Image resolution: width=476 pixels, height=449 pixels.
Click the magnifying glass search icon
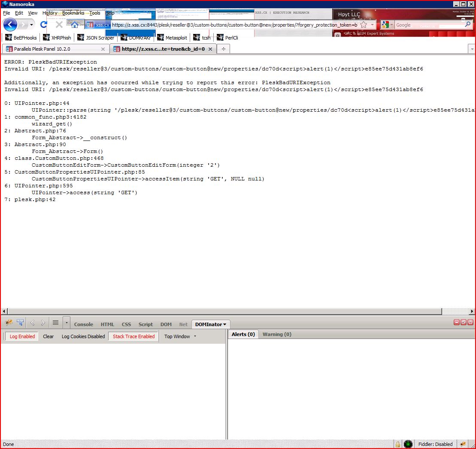(468, 24)
